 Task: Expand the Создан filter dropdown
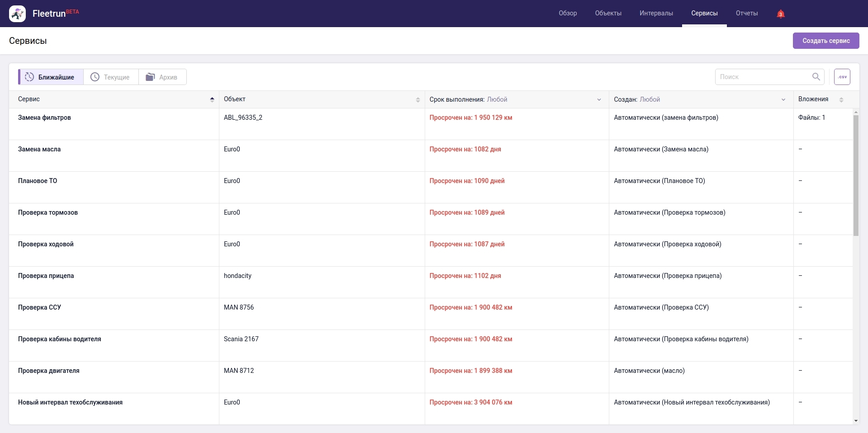tap(783, 99)
